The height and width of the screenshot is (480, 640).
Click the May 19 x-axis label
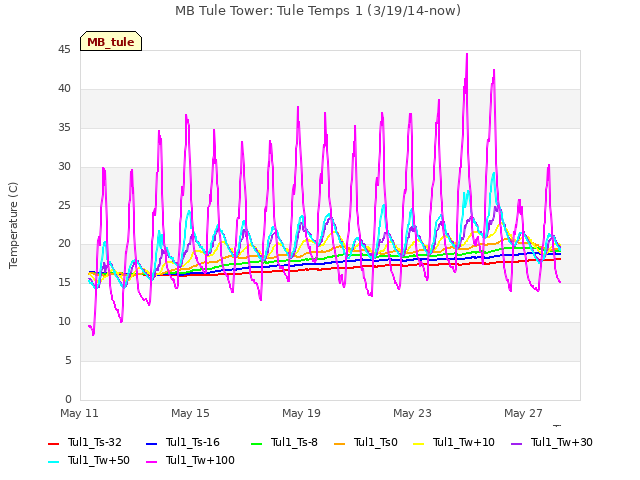click(x=301, y=413)
